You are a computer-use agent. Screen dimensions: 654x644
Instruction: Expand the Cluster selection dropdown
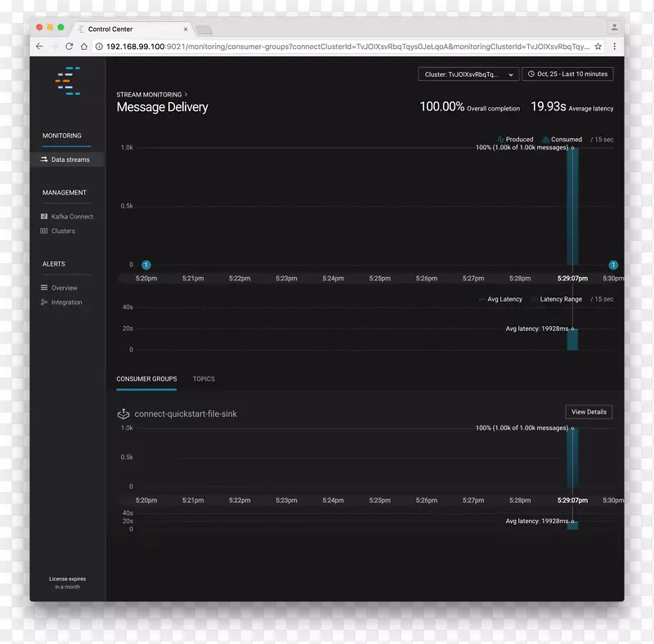coord(468,74)
